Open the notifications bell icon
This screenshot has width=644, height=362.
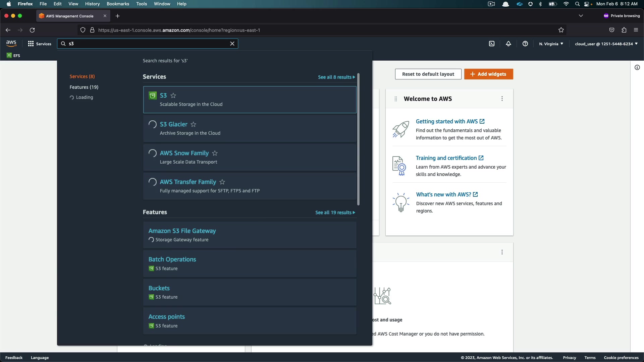pyautogui.click(x=508, y=44)
